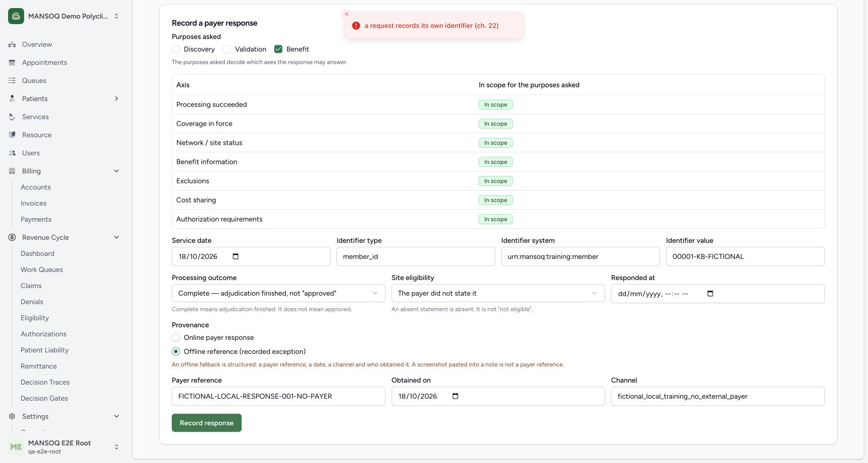Click the ME user avatar

point(16,447)
